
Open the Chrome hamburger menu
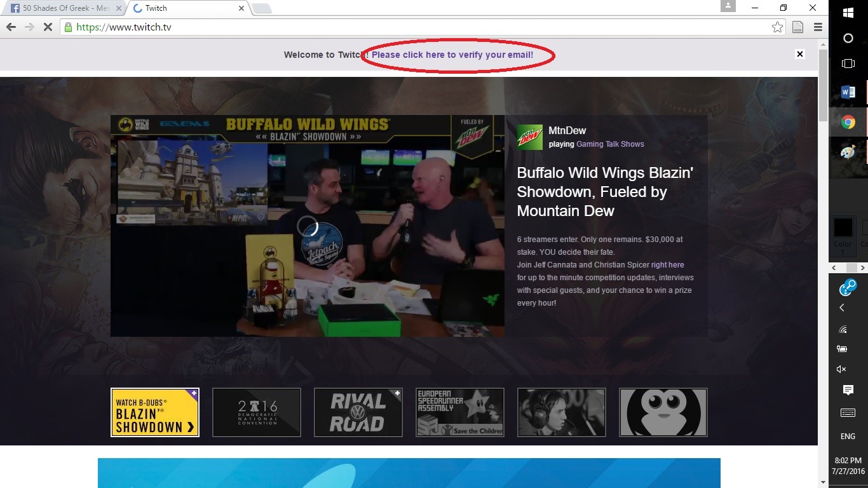pyautogui.click(x=818, y=27)
